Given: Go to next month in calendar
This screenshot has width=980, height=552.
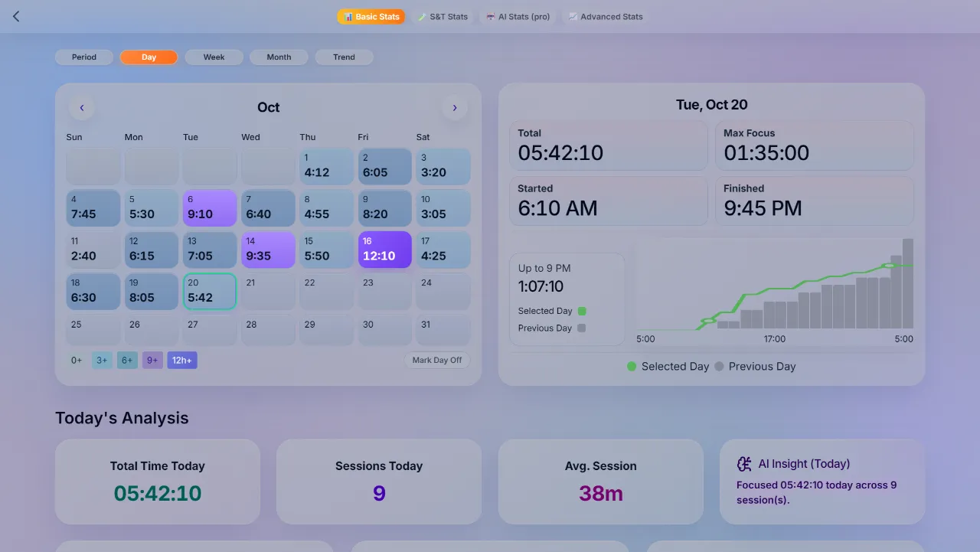Looking at the screenshot, I should pyautogui.click(x=455, y=107).
